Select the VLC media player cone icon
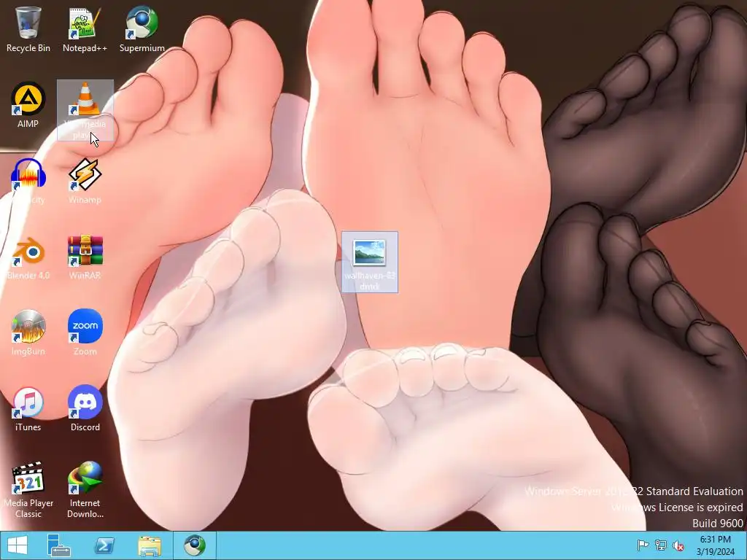747x560 pixels. pyautogui.click(x=85, y=99)
